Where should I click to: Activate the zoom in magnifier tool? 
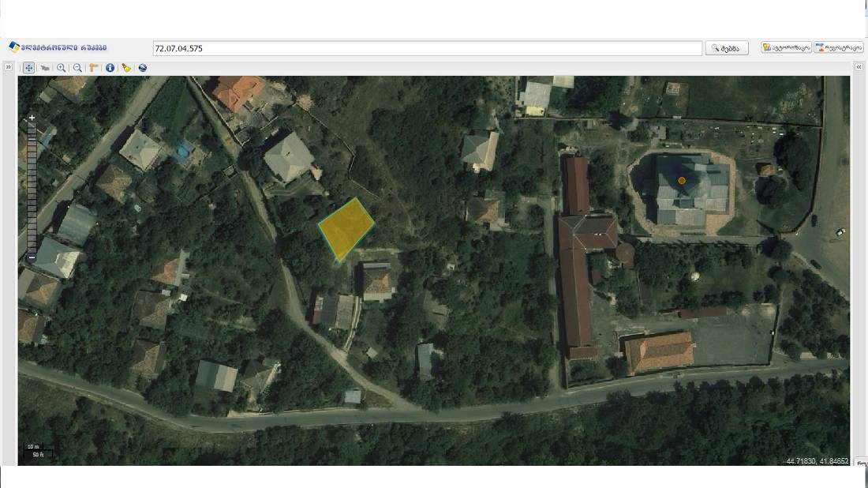click(x=61, y=68)
